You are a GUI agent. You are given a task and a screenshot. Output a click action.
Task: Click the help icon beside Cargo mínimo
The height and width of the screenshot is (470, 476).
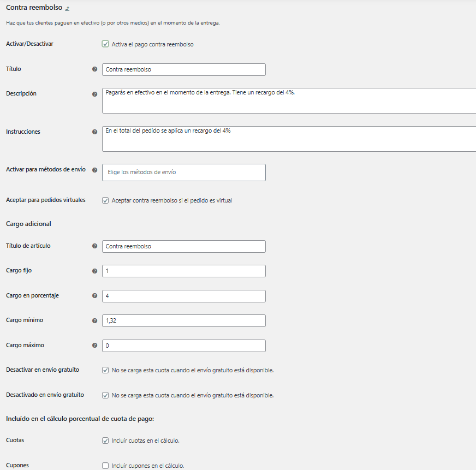tap(95, 320)
